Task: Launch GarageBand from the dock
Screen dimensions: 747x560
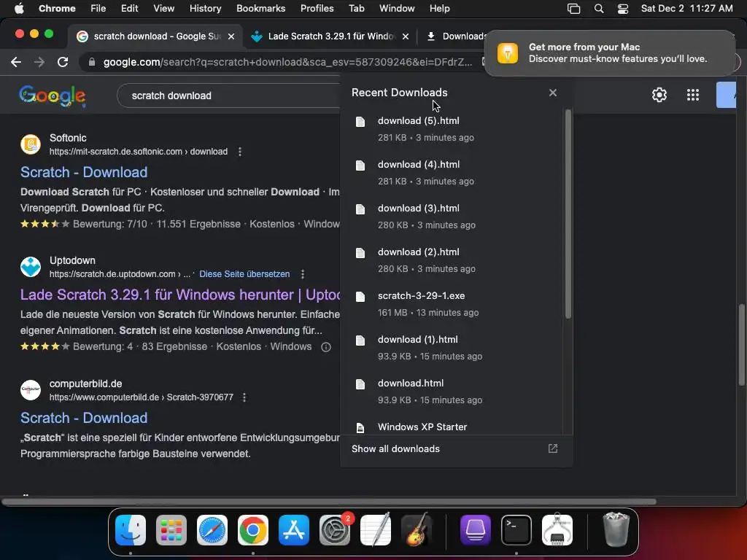Action: point(417,530)
